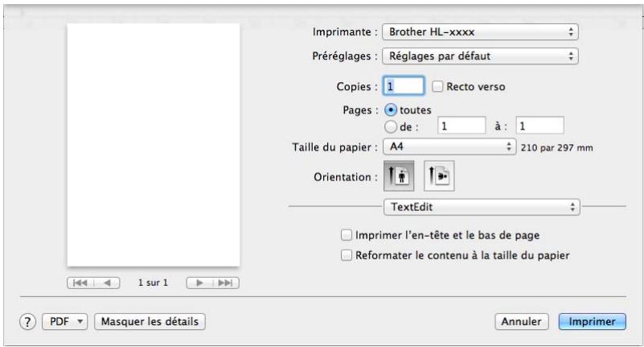Open the Imprimante dropdown Brother HL-xxxx

click(x=480, y=32)
